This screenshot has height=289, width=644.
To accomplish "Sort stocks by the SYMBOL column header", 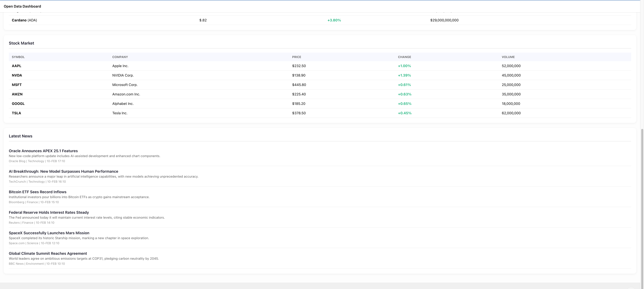I will tap(18, 57).
